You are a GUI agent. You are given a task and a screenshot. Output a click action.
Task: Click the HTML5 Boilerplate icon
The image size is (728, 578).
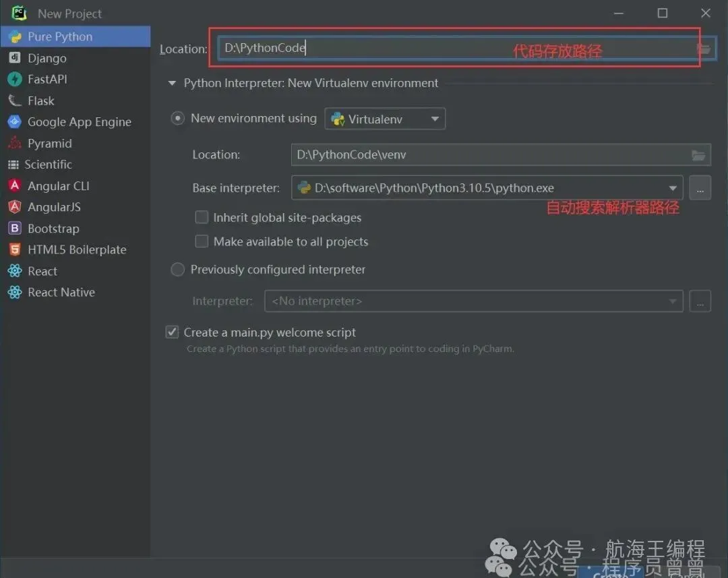point(15,250)
